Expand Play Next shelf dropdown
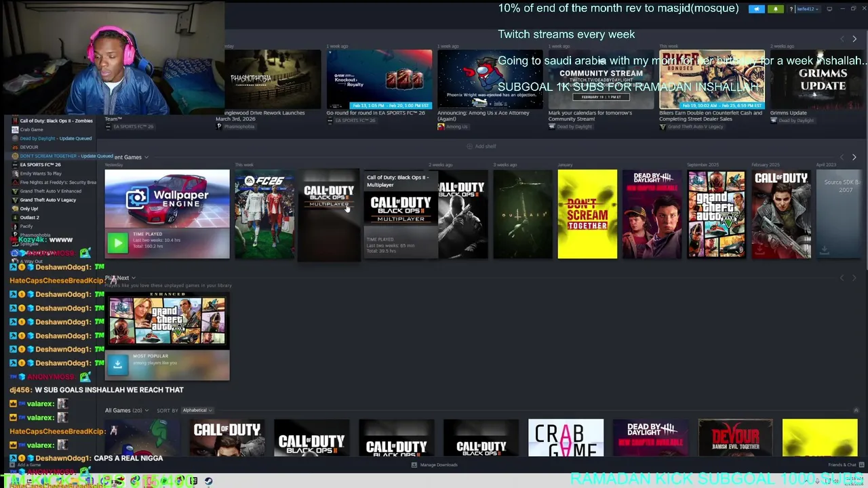868x488 pixels. click(134, 278)
